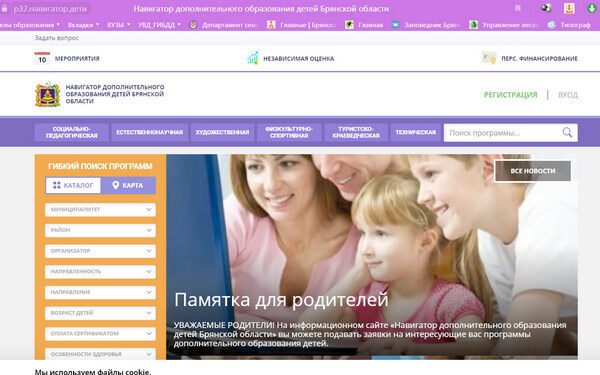Expand the Муниципалитет dropdown

(x=100, y=210)
